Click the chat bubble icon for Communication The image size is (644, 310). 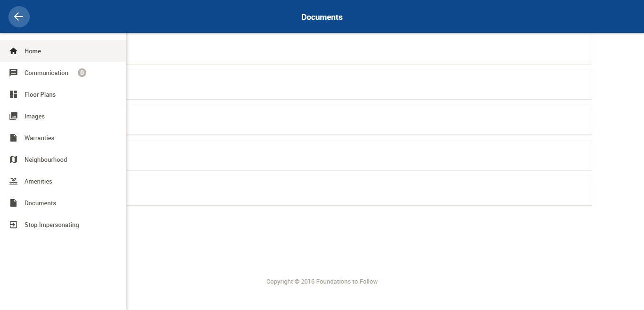tap(14, 73)
